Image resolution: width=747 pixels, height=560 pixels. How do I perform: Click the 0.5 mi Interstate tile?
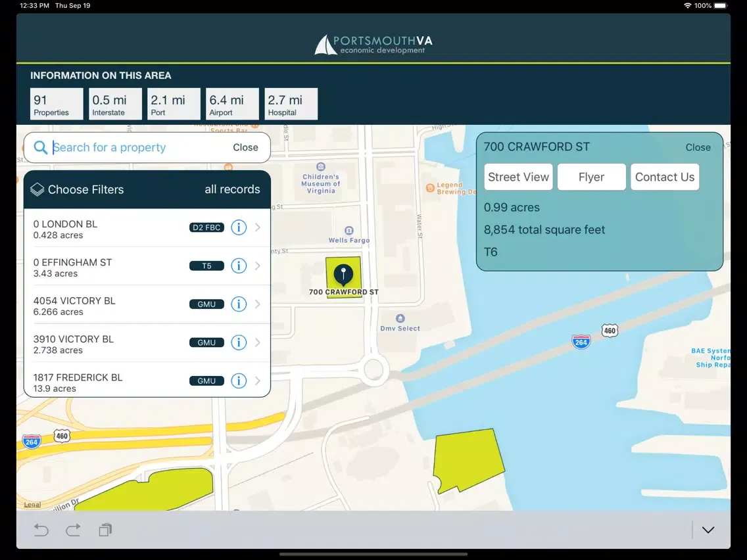pos(115,104)
